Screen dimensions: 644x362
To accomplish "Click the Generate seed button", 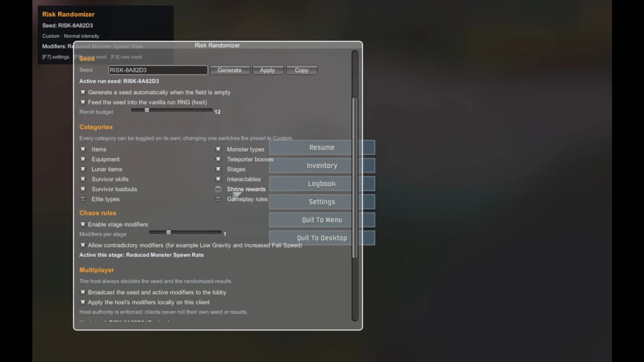I will click(x=230, y=70).
